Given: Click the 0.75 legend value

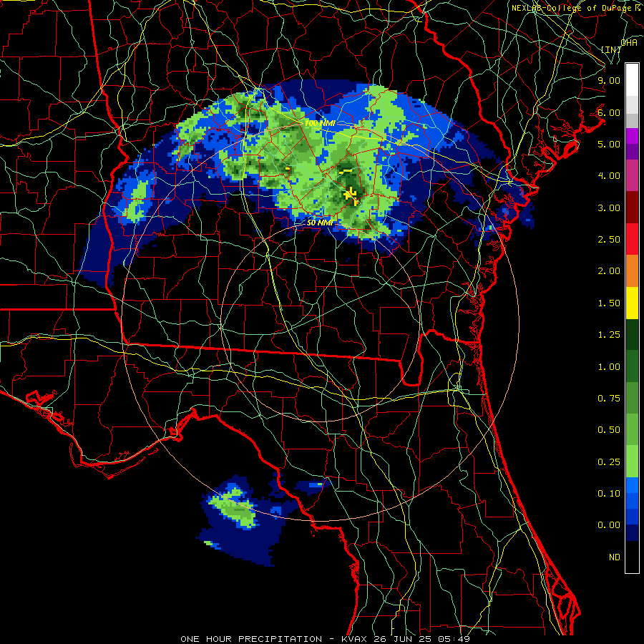Looking at the screenshot, I should click(609, 399).
